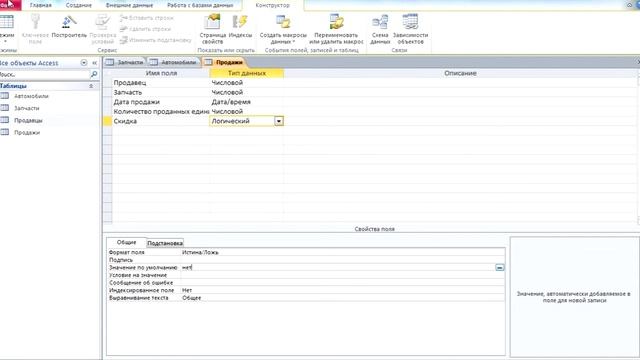Click the Выравнивание текста value Общее
Screen dimensions: 640x360
click(343, 298)
